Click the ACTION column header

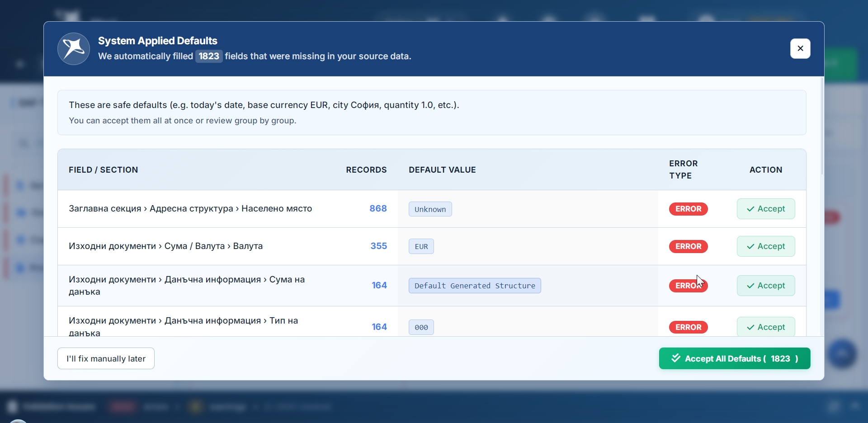pyautogui.click(x=766, y=170)
